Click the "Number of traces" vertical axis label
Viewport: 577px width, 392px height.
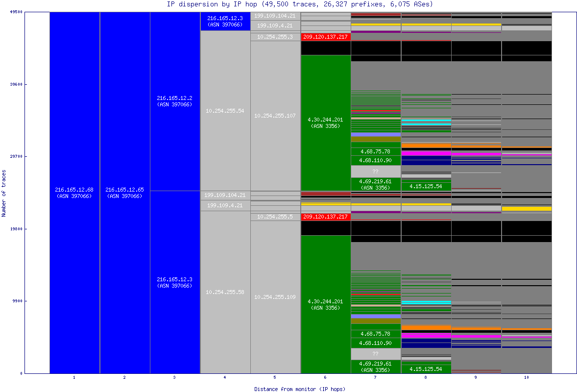[4, 193]
